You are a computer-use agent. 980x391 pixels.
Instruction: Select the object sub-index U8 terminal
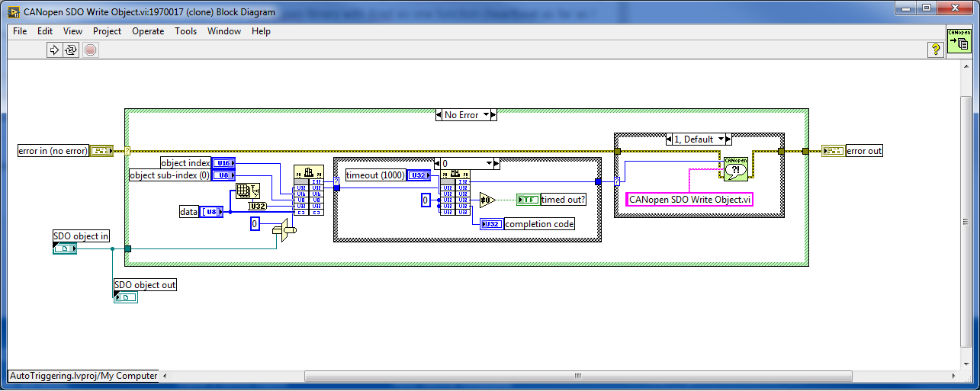coord(223,175)
